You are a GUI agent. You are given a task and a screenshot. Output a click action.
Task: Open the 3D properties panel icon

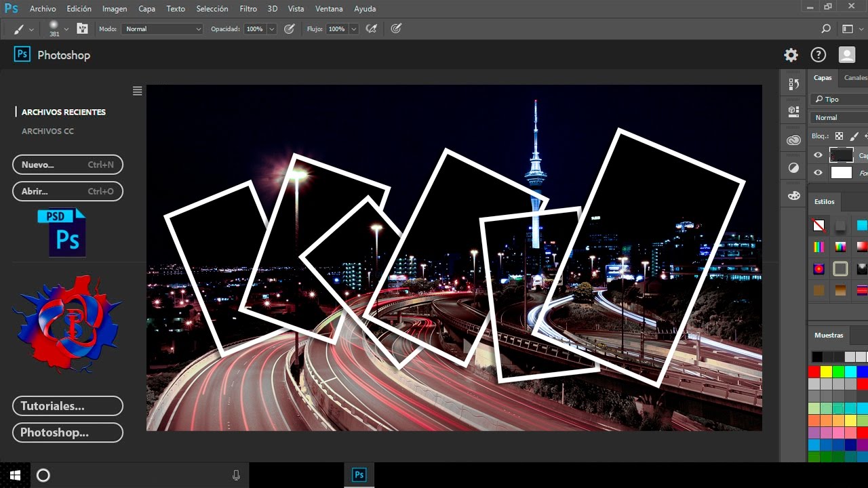click(793, 110)
